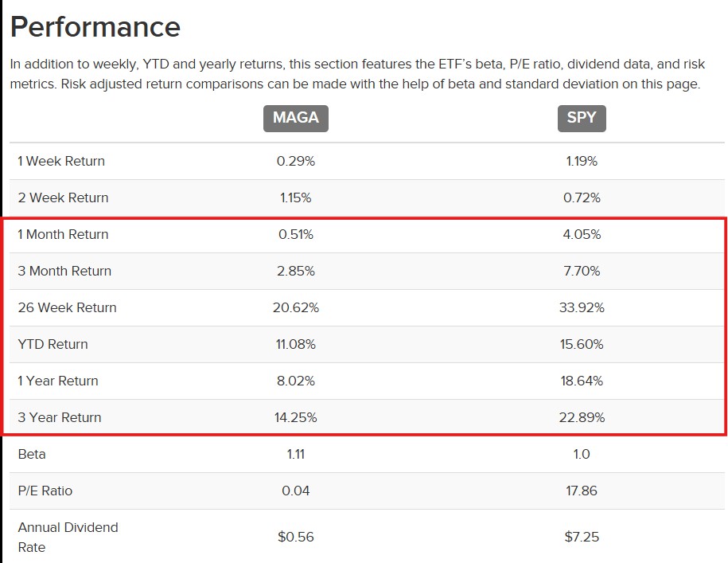Screen dimensions: 728x563
Task: Click the YTD Return row label
Action: pyautogui.click(x=53, y=344)
